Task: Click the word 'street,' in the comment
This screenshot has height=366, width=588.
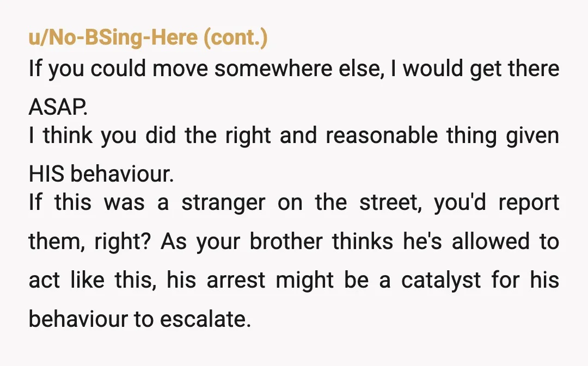Action: point(390,203)
